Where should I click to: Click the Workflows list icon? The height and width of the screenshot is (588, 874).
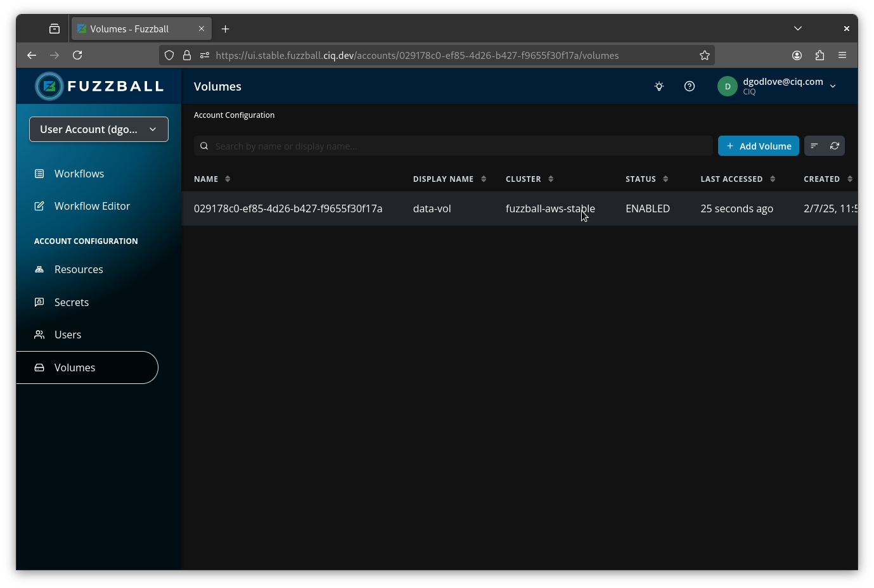click(x=39, y=174)
